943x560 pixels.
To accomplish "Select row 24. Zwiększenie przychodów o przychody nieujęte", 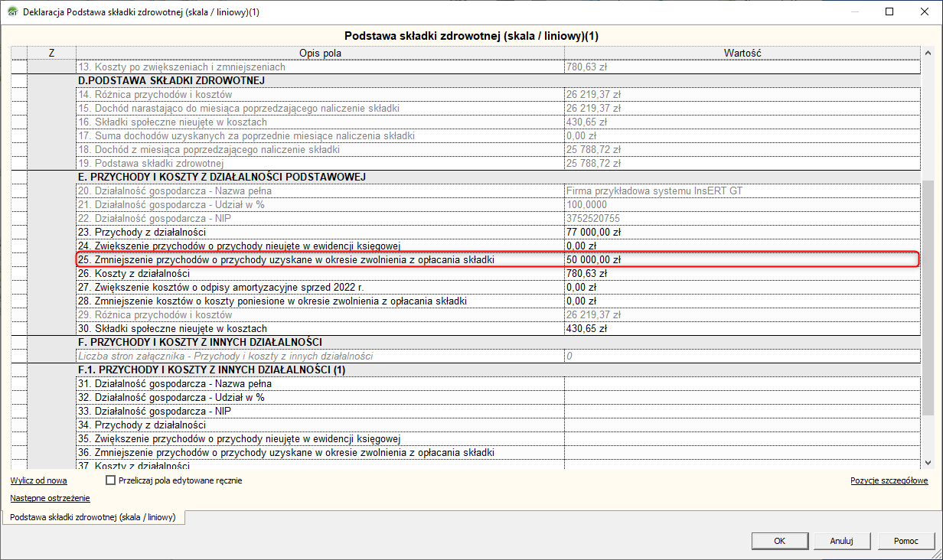I will click(320, 246).
